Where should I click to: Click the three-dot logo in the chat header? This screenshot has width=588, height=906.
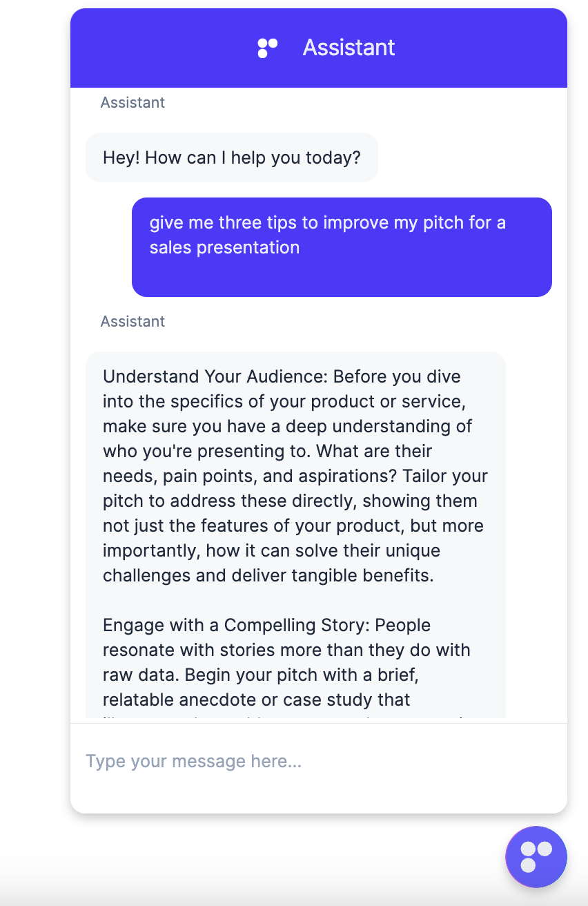click(267, 48)
